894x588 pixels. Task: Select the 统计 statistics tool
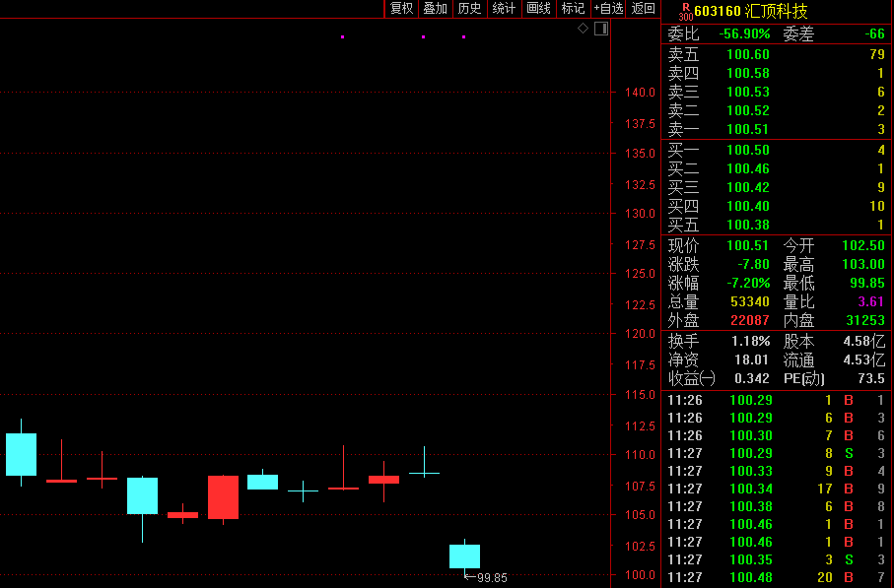pos(504,9)
